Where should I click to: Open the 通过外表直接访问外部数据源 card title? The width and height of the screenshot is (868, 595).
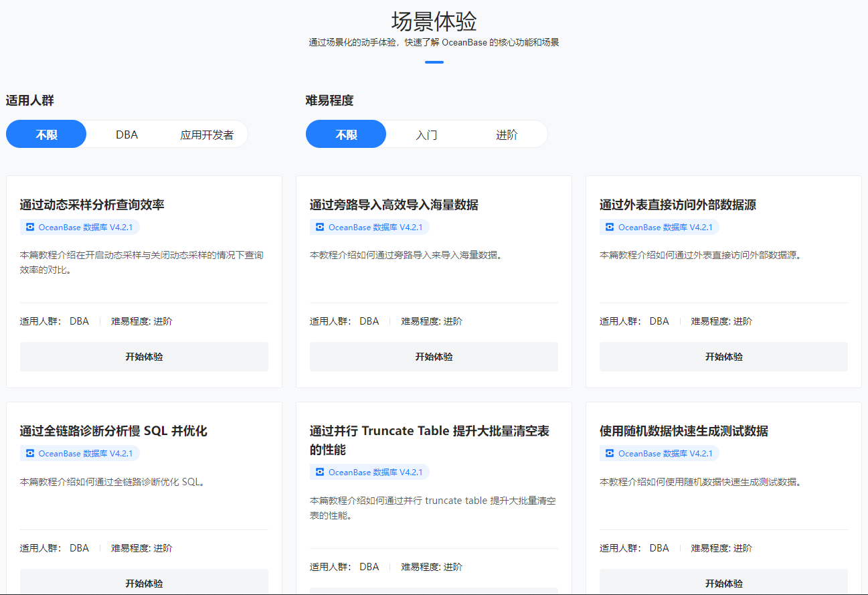point(678,205)
